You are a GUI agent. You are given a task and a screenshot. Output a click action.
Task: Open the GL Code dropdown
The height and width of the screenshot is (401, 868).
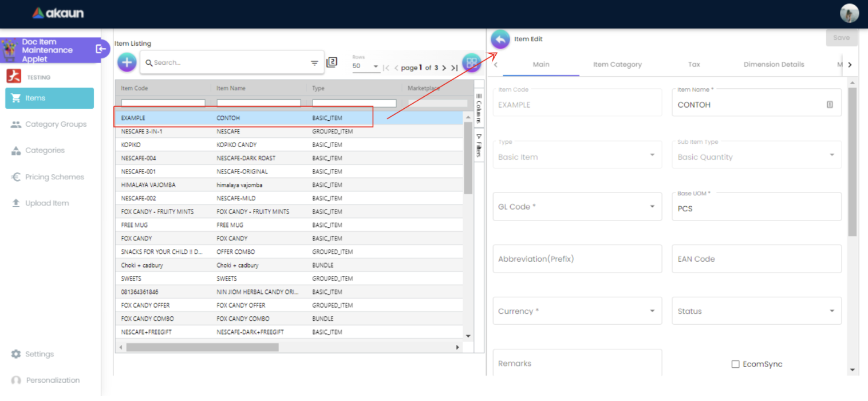(x=577, y=207)
